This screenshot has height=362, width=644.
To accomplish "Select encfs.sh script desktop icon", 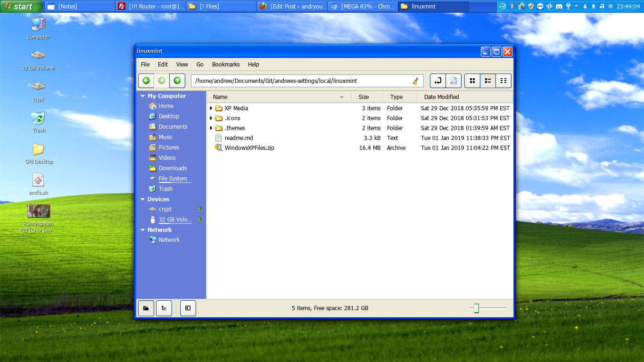I will tap(38, 184).
